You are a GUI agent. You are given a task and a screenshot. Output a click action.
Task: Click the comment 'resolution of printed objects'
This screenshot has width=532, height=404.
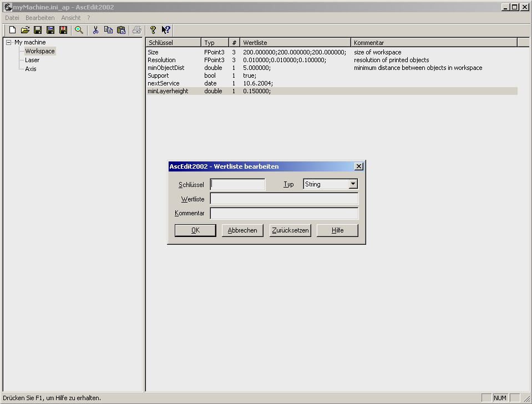392,60
